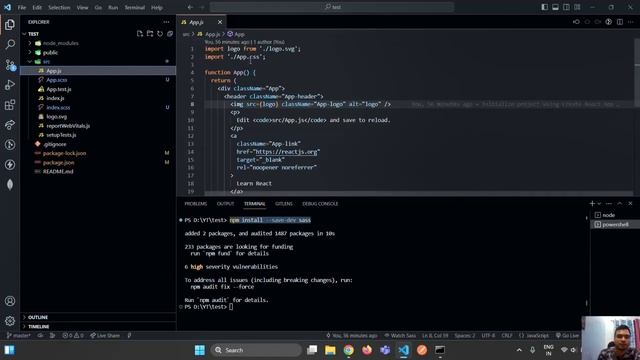Open the Source Control view
The width and height of the screenshot is (640, 360).
tap(10, 64)
